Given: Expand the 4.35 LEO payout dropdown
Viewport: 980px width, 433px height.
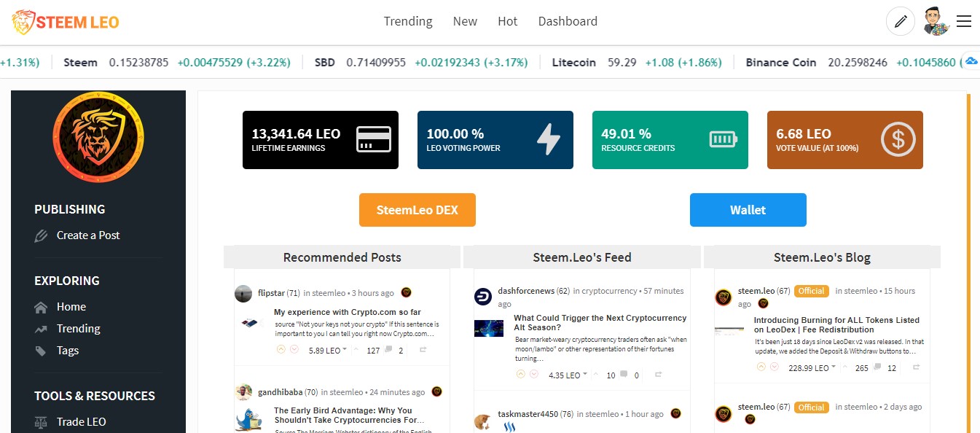Looking at the screenshot, I should tap(568, 375).
